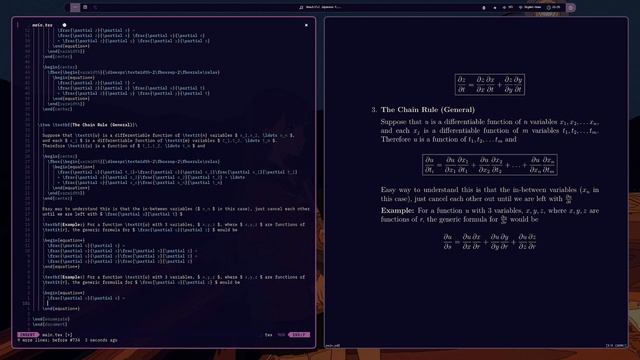Click the \end{document} line in the editor

50,324
